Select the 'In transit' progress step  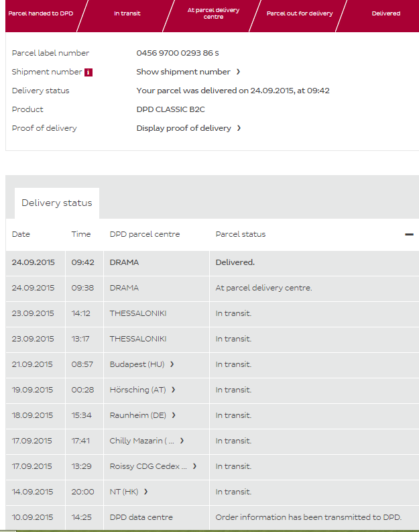[127, 13]
